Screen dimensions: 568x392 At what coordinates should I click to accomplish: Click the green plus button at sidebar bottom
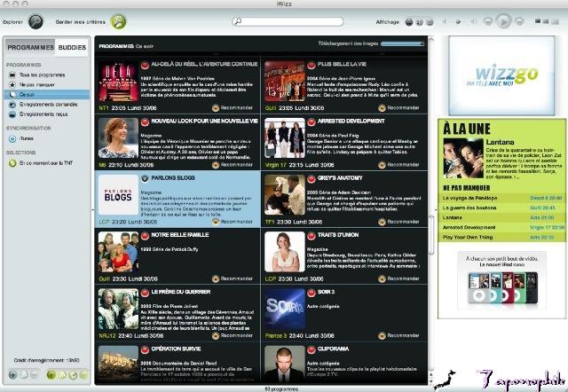pyautogui.click(x=51, y=374)
